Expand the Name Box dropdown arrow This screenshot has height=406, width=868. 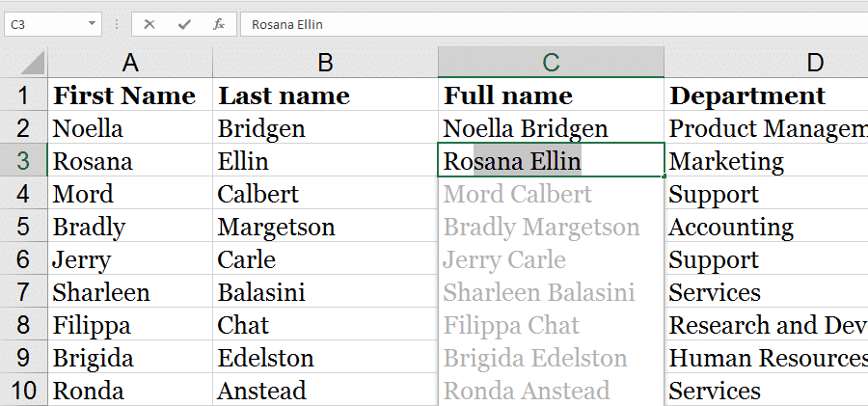click(92, 24)
